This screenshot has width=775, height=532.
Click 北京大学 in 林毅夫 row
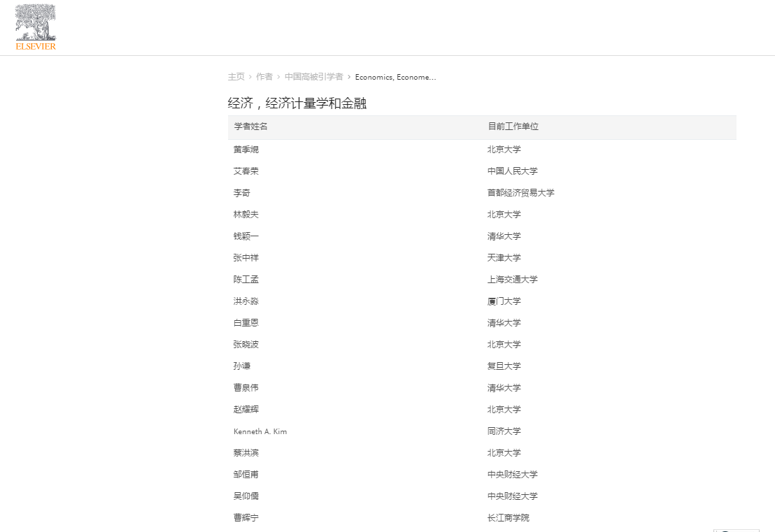click(x=504, y=215)
